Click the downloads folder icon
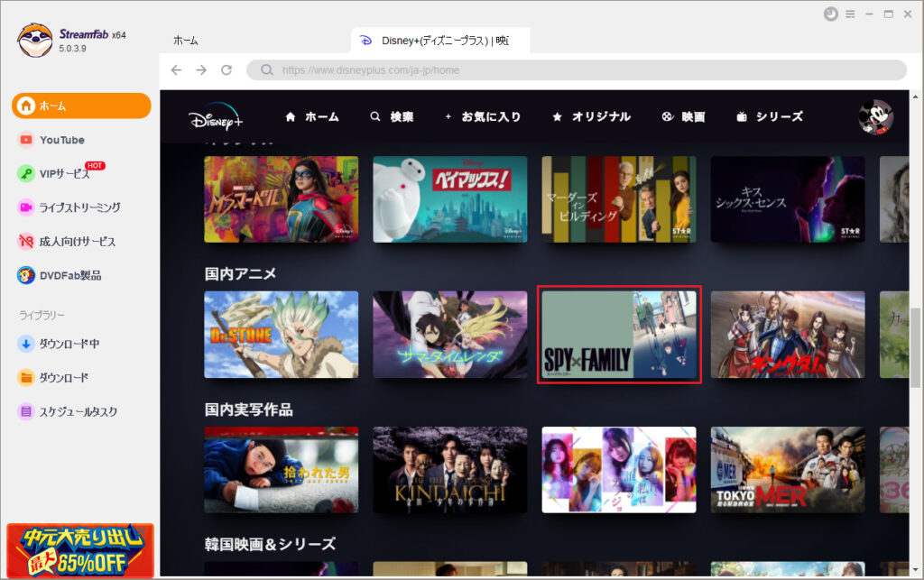Image resolution: width=924 pixels, height=580 pixels. [26, 377]
